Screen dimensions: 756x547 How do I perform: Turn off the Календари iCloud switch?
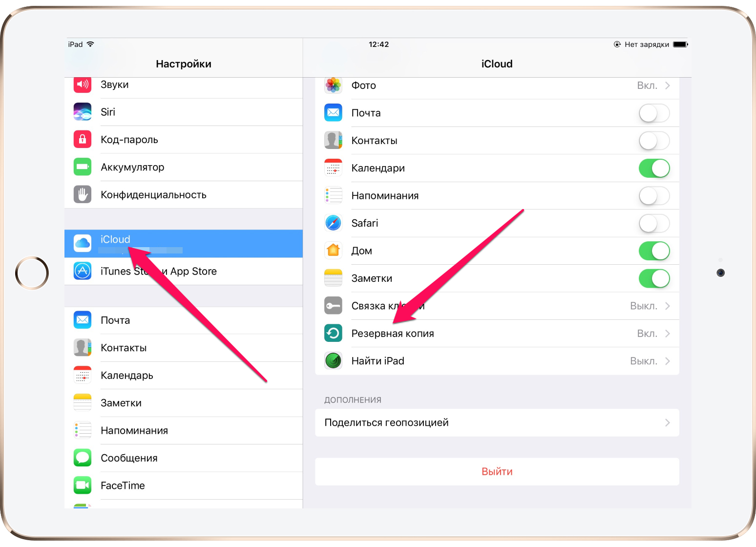[654, 168]
